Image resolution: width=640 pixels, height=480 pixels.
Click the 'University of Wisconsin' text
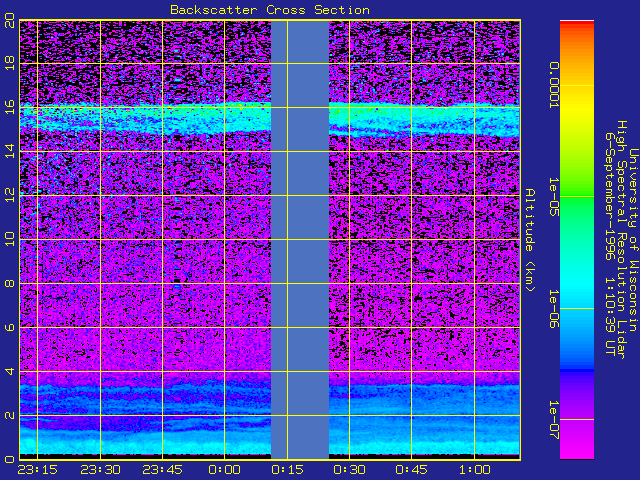coord(633,240)
